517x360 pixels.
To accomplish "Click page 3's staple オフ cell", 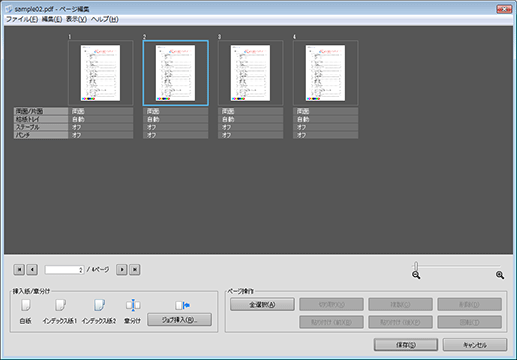I will 251,127.
